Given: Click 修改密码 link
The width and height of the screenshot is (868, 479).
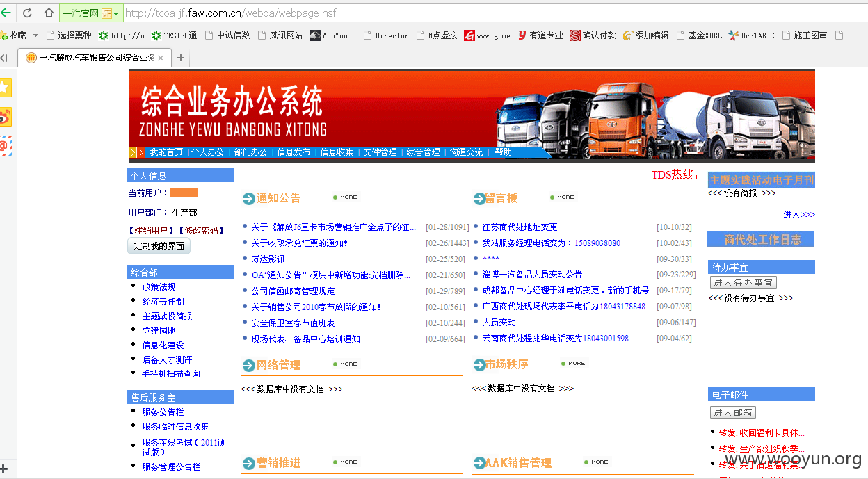Looking at the screenshot, I should pos(202,230).
